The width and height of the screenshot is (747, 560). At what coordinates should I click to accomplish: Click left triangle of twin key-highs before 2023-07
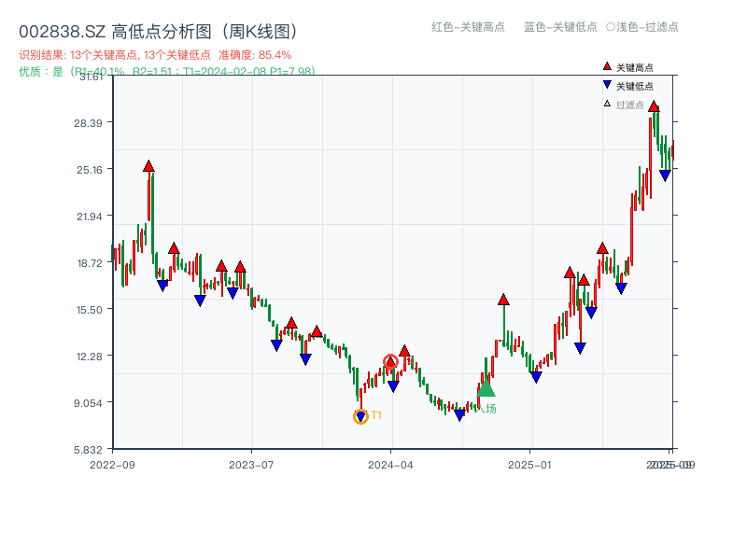click(221, 266)
